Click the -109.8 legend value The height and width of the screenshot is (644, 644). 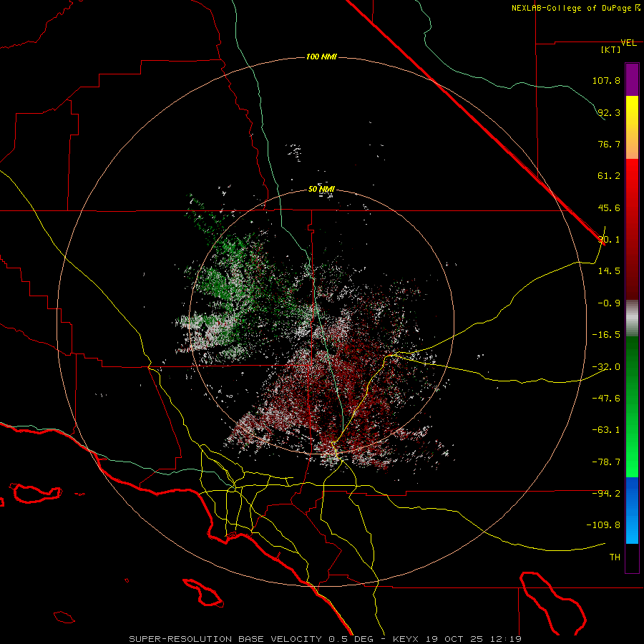[x=603, y=525]
